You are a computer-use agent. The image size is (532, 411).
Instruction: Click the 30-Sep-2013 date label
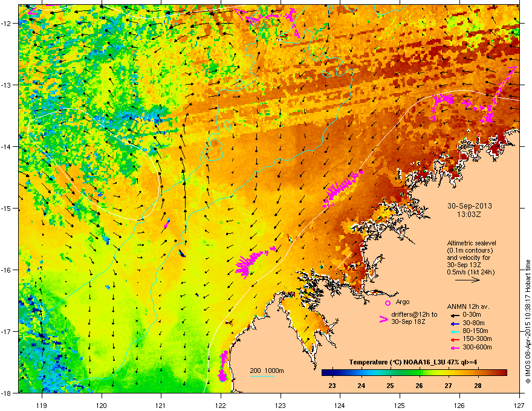click(x=470, y=206)
